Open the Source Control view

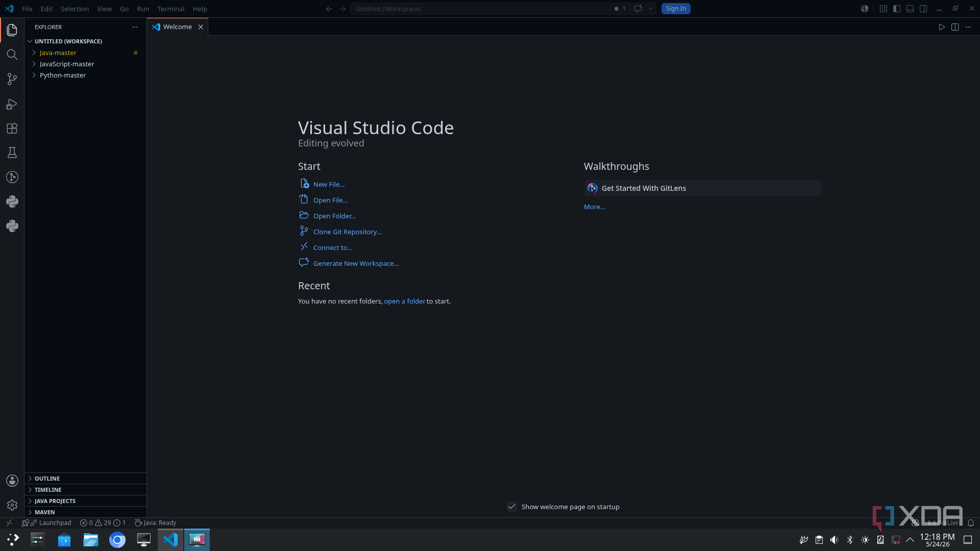12,79
